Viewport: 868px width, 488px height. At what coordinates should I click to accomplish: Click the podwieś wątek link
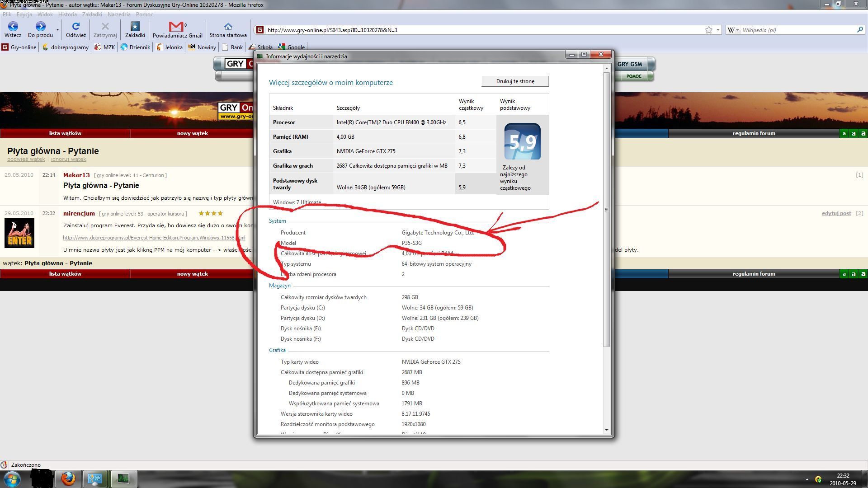26,159
